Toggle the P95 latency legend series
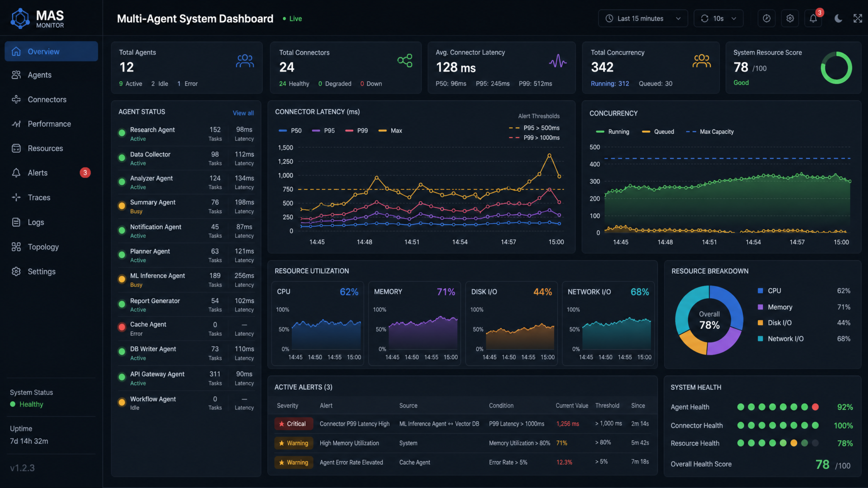This screenshot has width=868, height=488. [323, 130]
